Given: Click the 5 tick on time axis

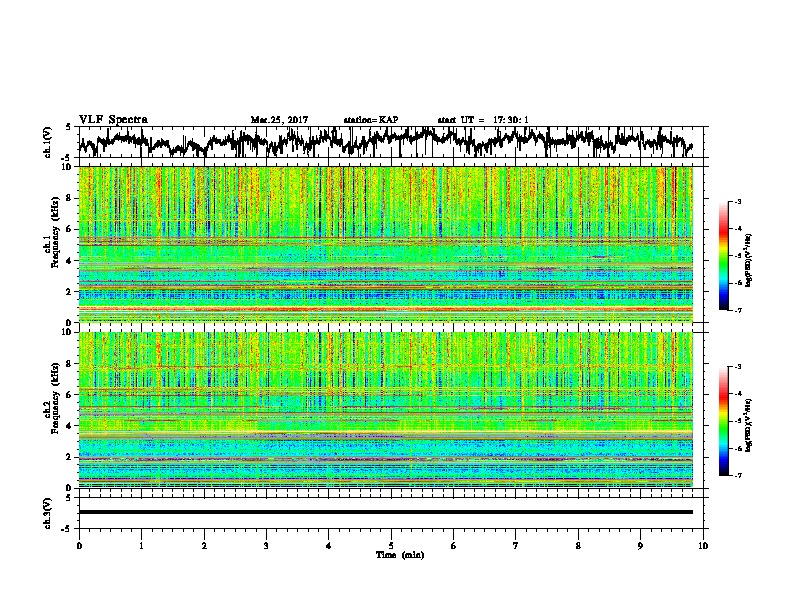Looking at the screenshot, I should point(391,546).
